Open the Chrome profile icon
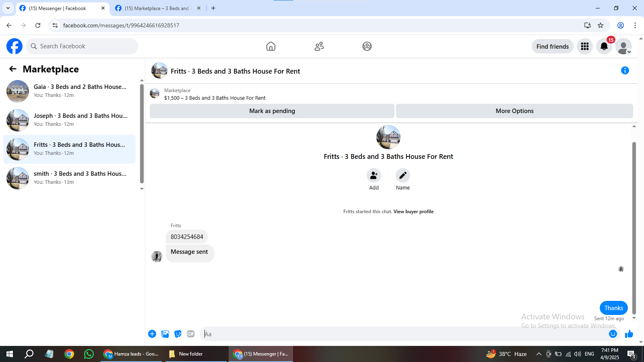 (621, 25)
